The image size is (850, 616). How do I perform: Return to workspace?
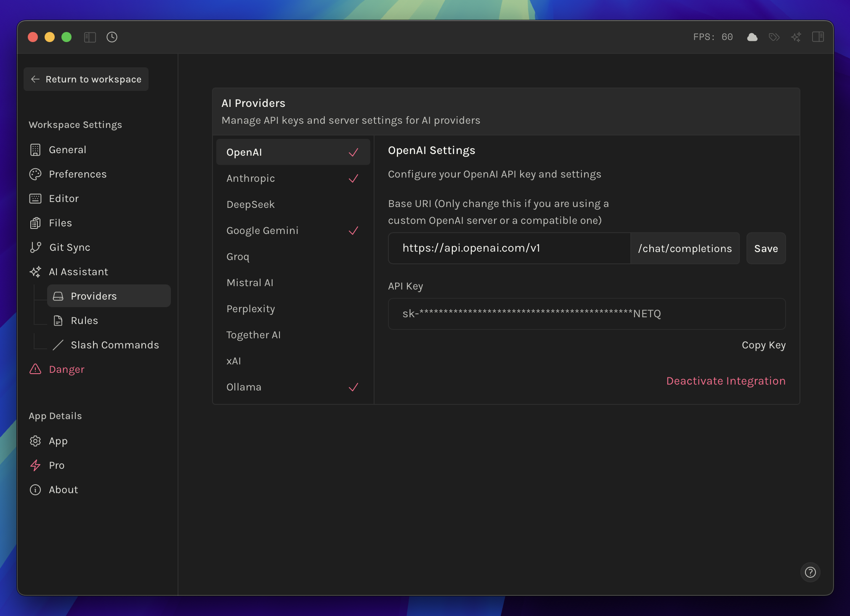[86, 79]
